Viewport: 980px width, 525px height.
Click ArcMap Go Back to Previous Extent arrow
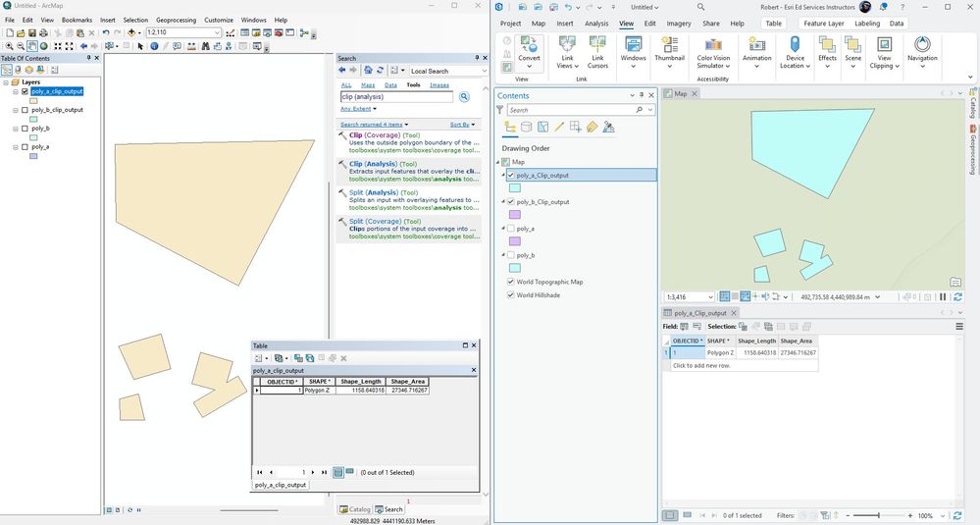point(83,46)
